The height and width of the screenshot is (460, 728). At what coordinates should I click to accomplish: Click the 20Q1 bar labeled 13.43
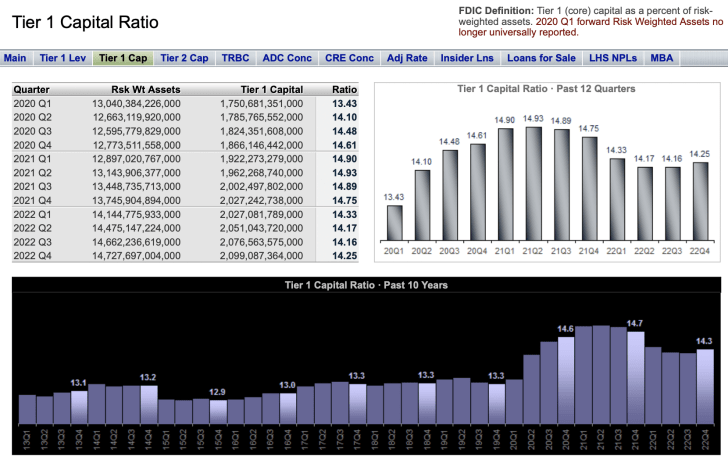click(395, 221)
